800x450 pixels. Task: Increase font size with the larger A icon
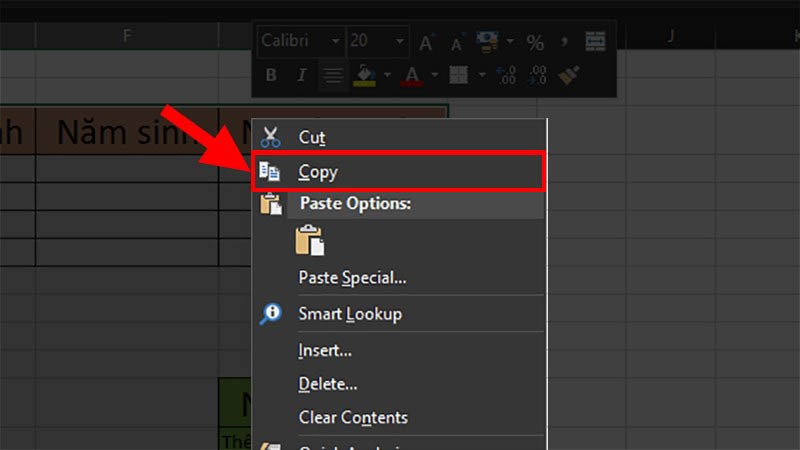click(427, 42)
